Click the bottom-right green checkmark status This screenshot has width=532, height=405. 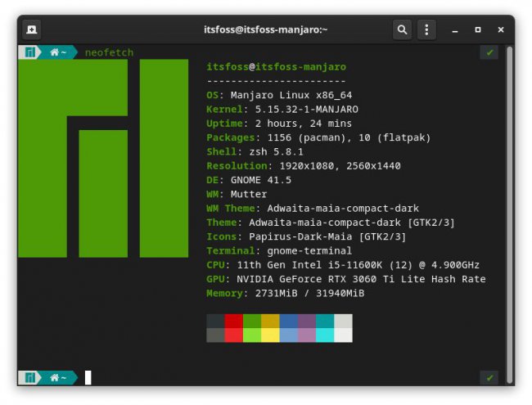click(489, 378)
